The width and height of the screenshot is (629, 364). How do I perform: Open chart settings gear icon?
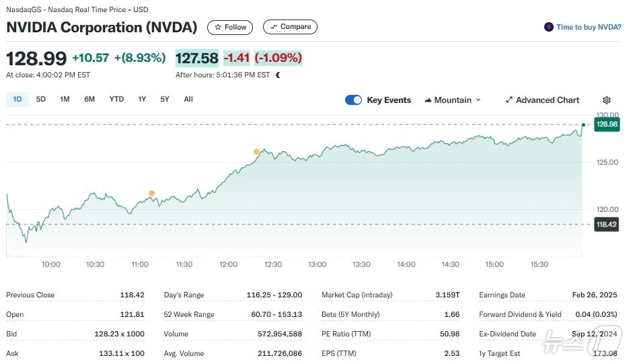(607, 100)
